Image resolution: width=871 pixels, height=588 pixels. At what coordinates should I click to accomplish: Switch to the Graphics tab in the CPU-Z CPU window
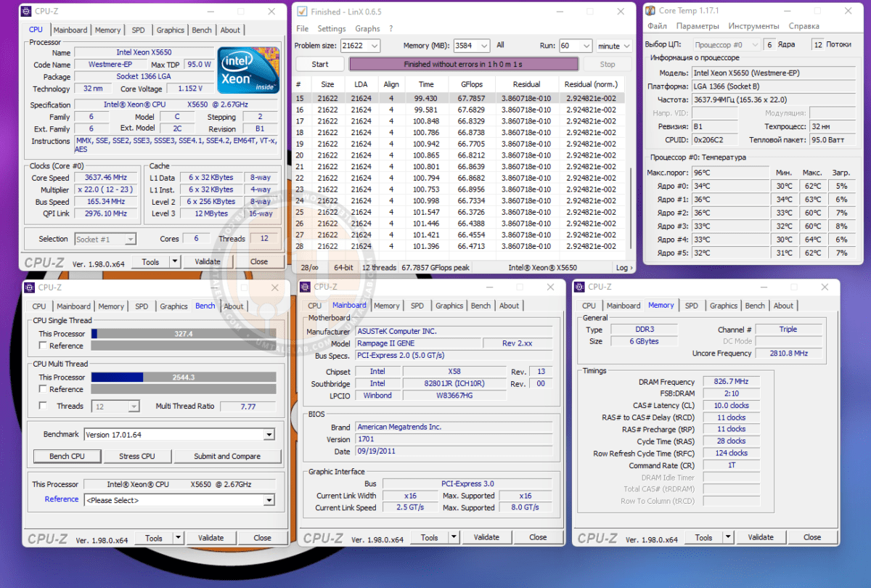[x=171, y=30]
